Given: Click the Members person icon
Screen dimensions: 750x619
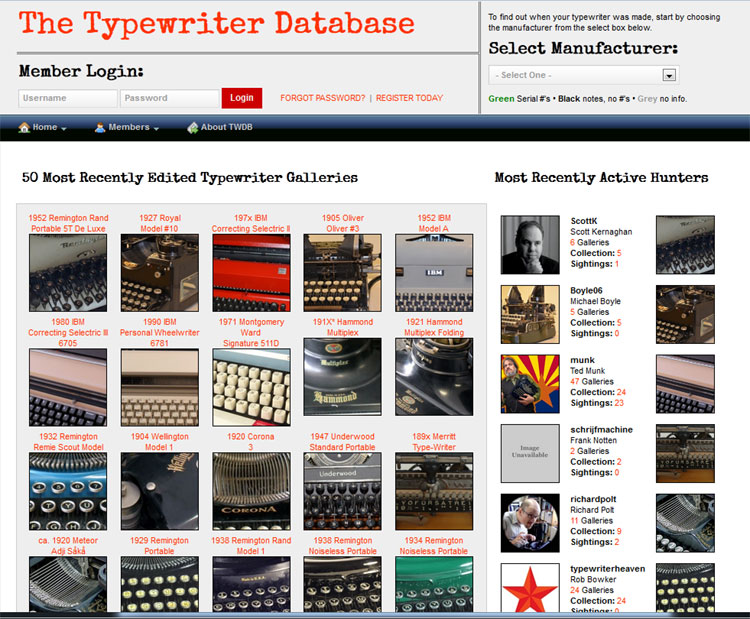Looking at the screenshot, I should click(x=100, y=128).
